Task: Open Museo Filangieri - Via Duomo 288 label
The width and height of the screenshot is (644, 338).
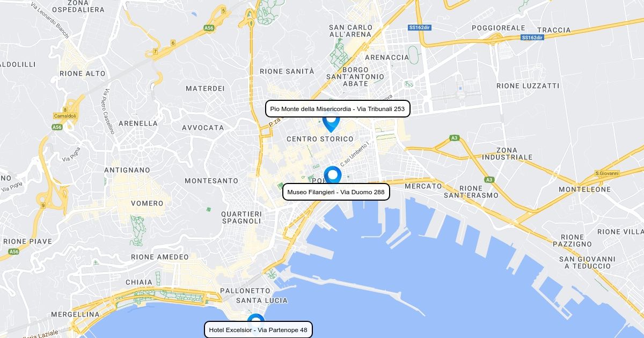Action: point(336,192)
